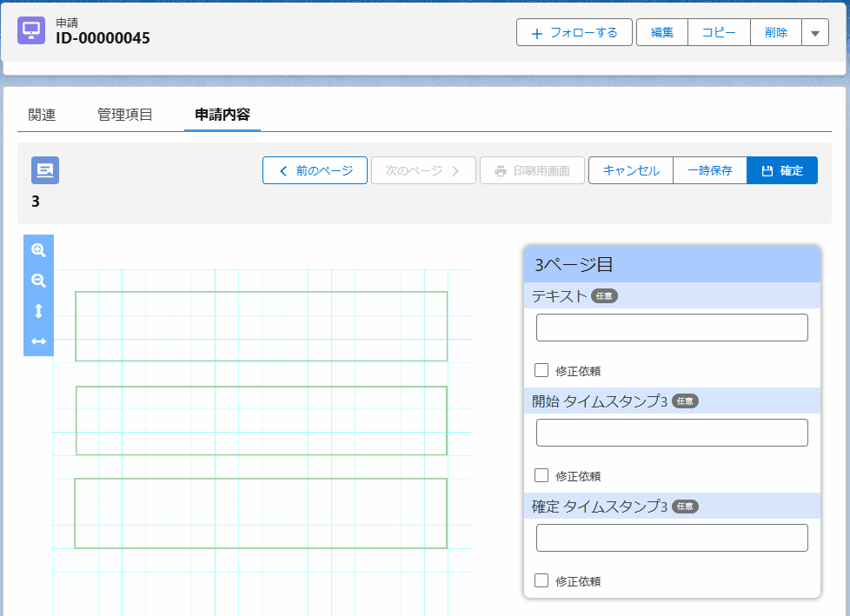This screenshot has height=616, width=850.
Task: Click the disabled 次のページ button
Action: [423, 170]
